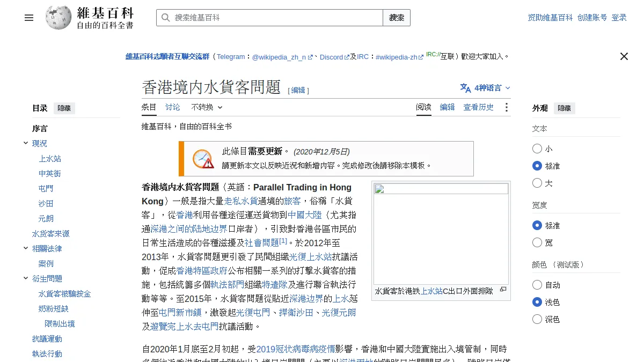Select the 标准 text size radio

[x=537, y=166]
